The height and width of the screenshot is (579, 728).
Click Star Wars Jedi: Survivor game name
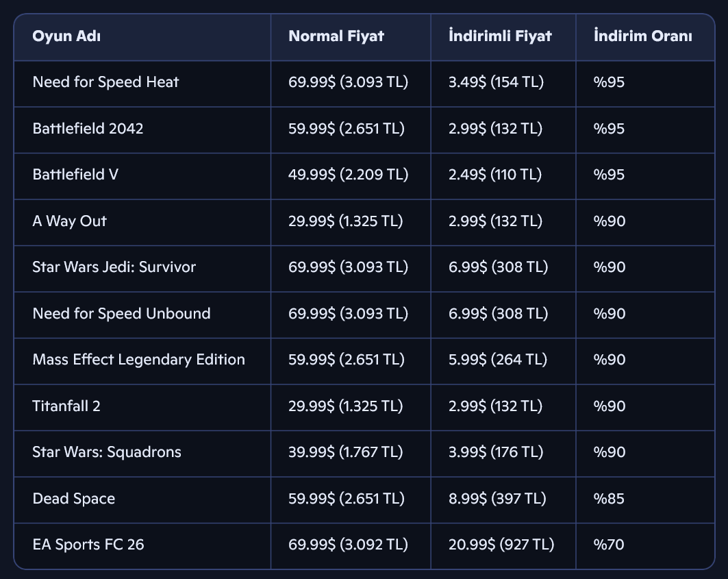click(x=114, y=267)
